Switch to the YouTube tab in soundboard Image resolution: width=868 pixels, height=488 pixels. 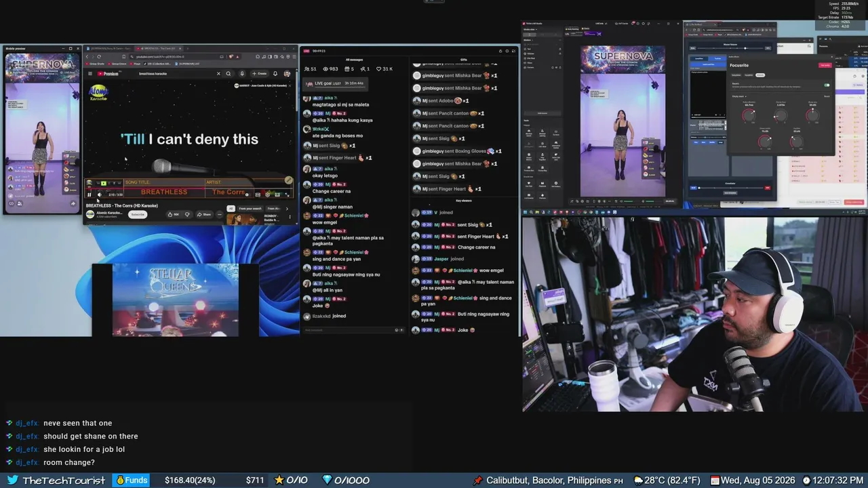(x=718, y=58)
